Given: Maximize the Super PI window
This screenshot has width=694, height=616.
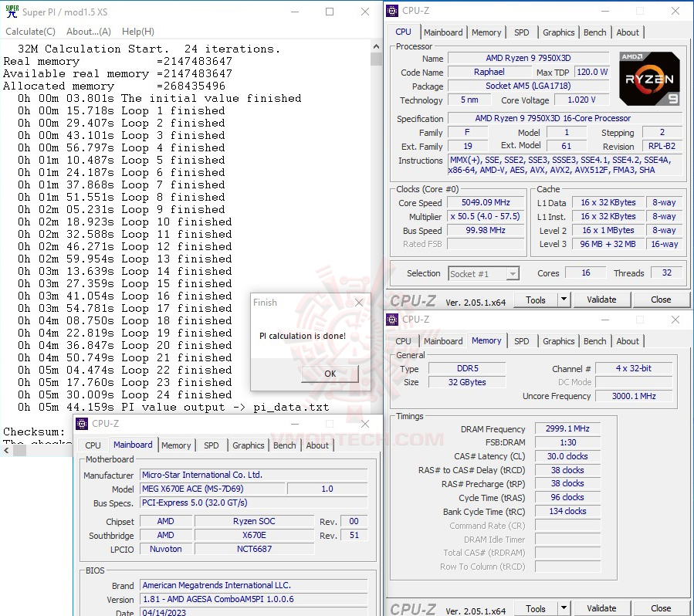Looking at the screenshot, I should pos(330,12).
